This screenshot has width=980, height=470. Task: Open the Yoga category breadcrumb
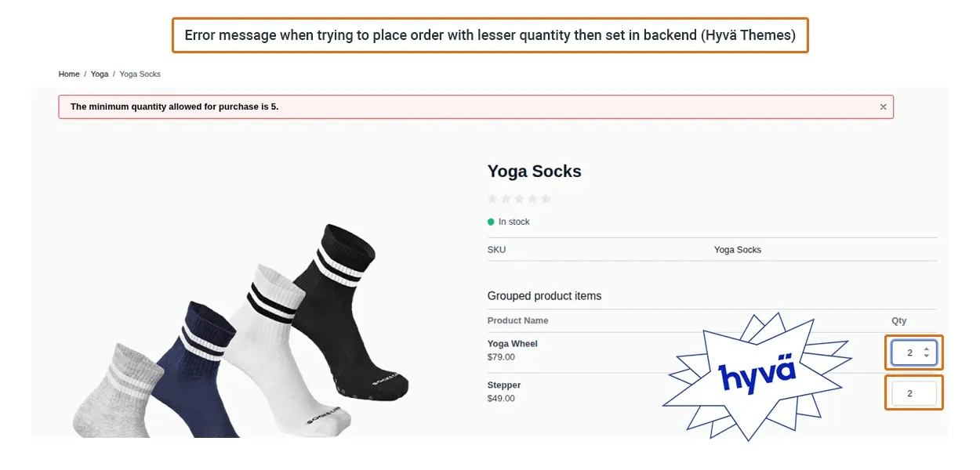coord(100,74)
